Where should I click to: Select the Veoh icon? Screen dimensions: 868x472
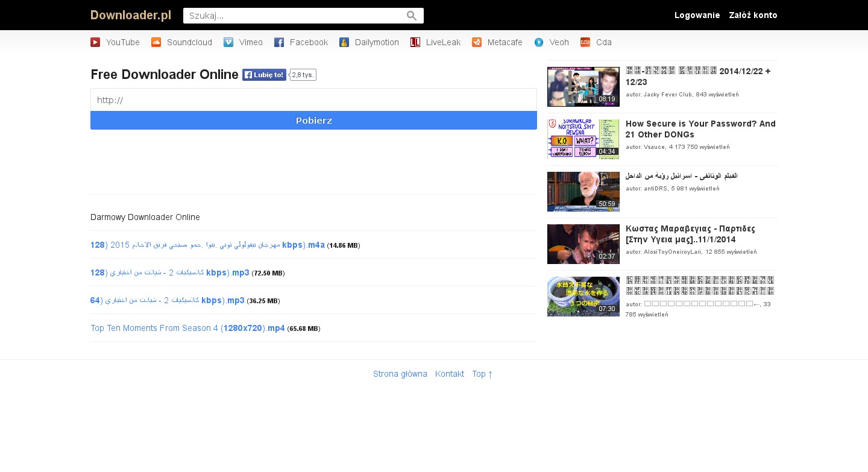(539, 42)
